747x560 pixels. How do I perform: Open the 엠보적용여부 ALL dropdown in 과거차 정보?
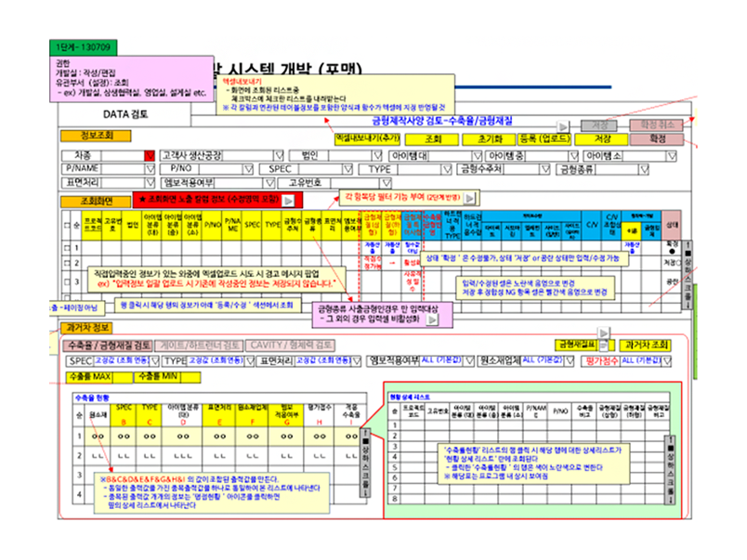tap(469, 361)
